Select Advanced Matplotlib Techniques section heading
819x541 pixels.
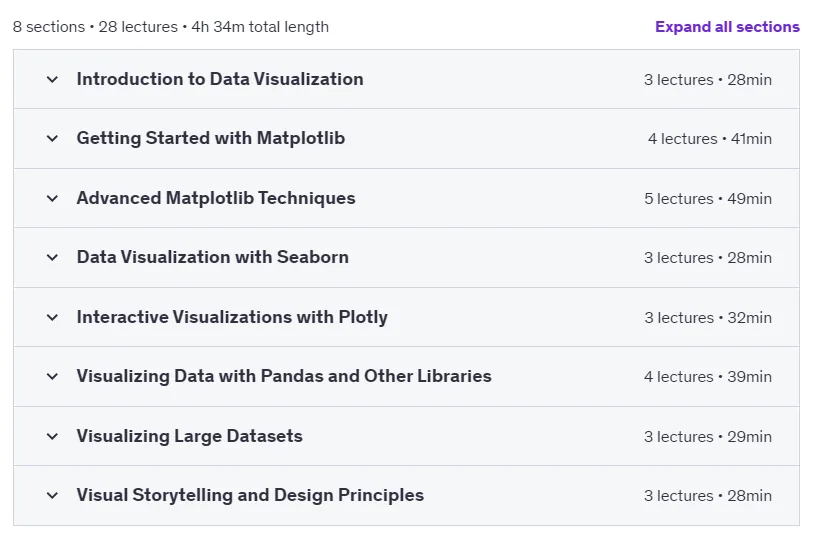tap(216, 198)
